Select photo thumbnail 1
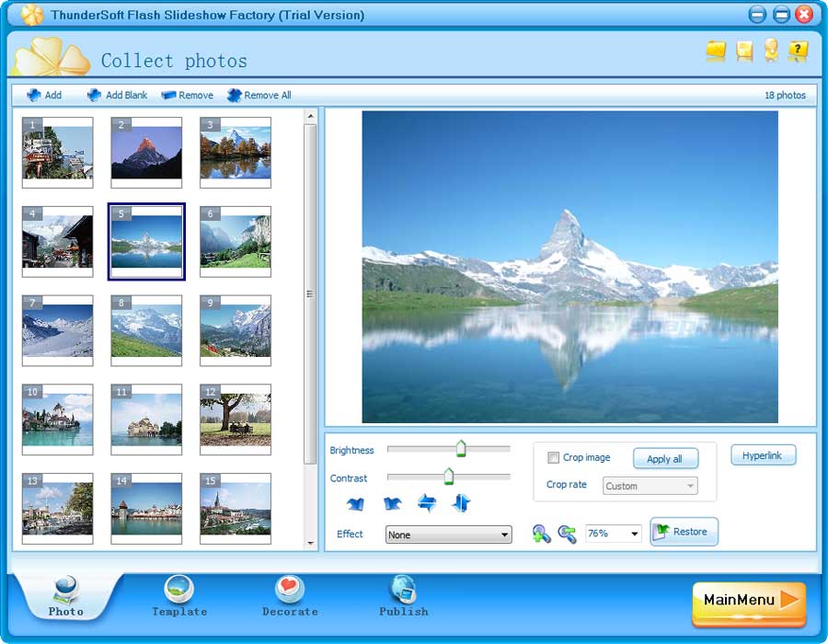The height and width of the screenshot is (644, 828). click(58, 153)
